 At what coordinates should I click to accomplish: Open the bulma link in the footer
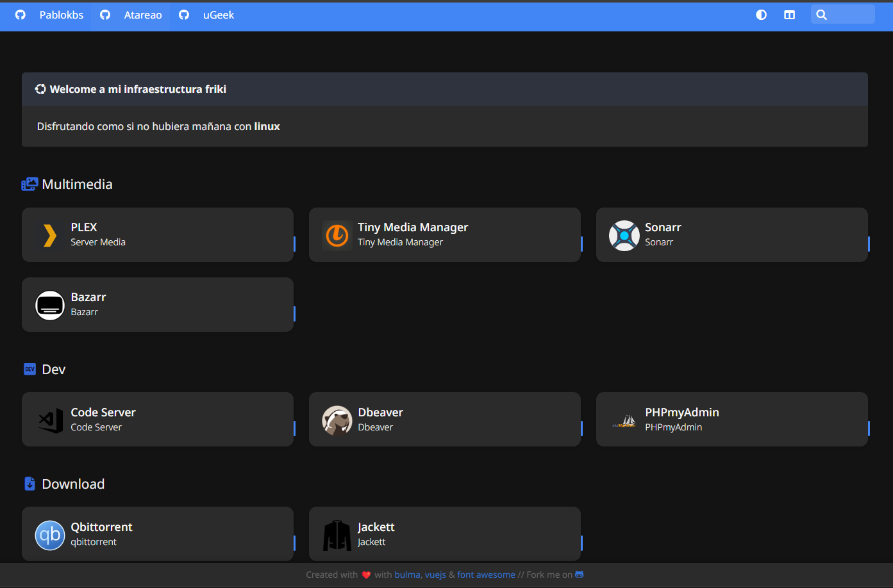(x=406, y=574)
